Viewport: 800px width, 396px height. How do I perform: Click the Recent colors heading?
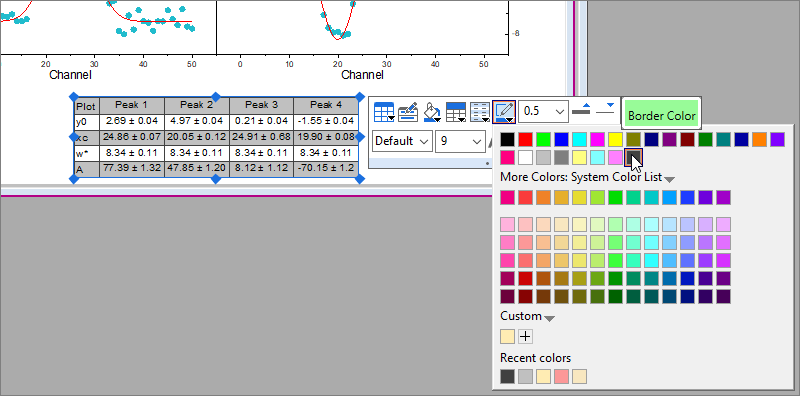(535, 358)
